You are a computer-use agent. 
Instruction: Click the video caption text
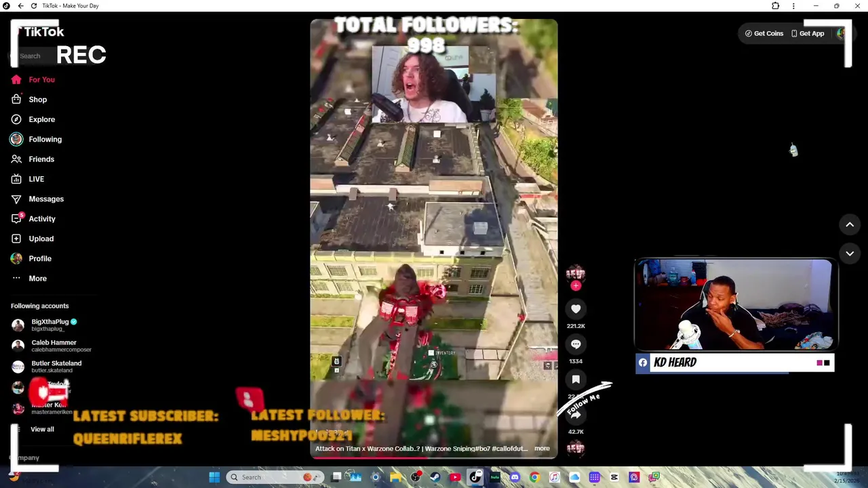pos(421,449)
